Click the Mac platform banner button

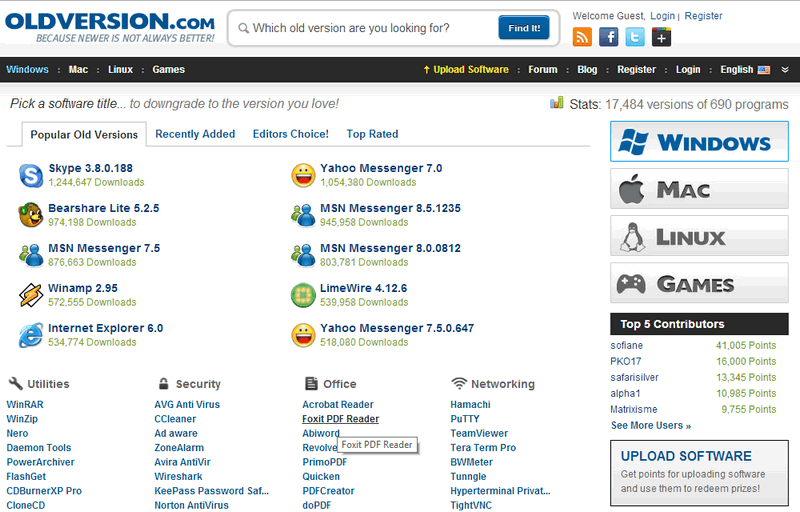pyautogui.click(x=699, y=189)
